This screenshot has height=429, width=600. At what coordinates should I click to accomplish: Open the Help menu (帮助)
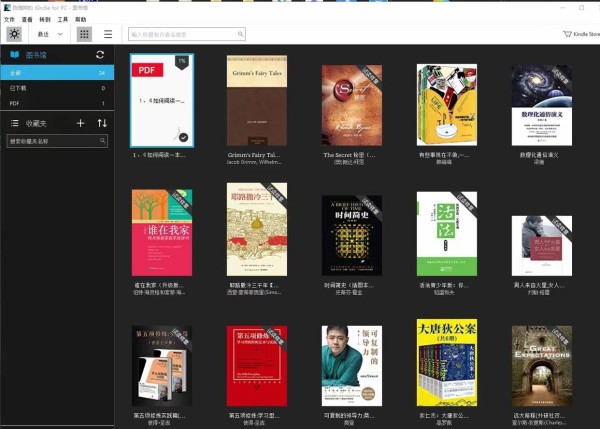pos(80,20)
